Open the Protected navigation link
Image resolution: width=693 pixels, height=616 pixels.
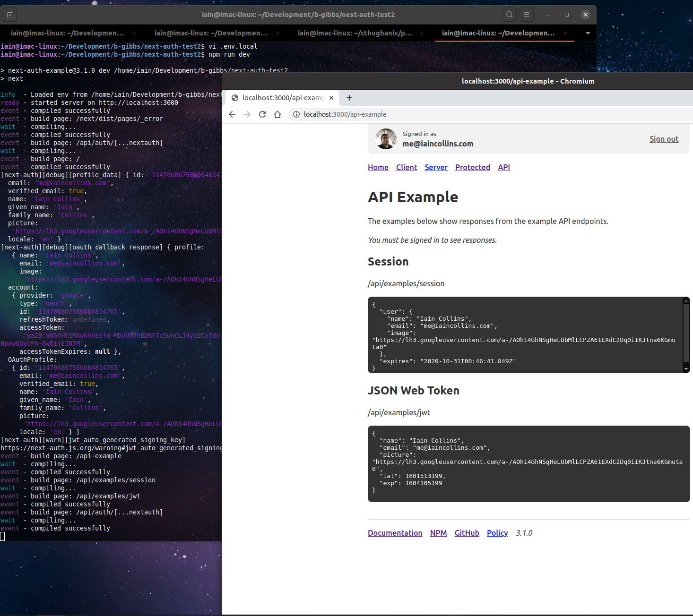point(472,167)
